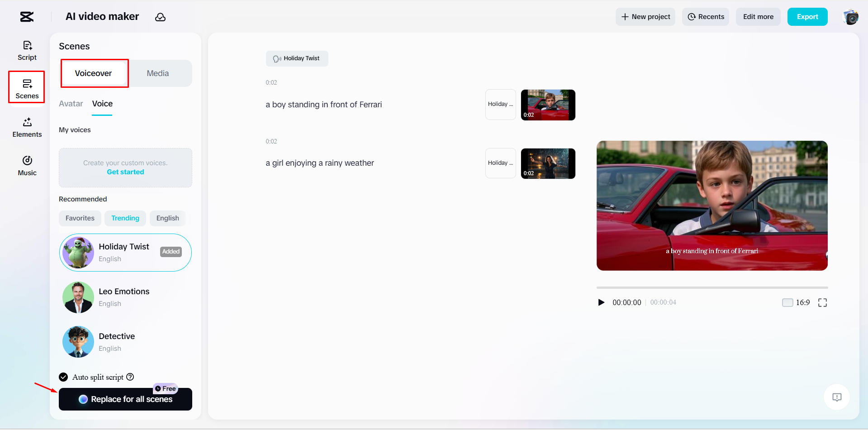
Task: Open the Music panel
Action: coord(27,166)
